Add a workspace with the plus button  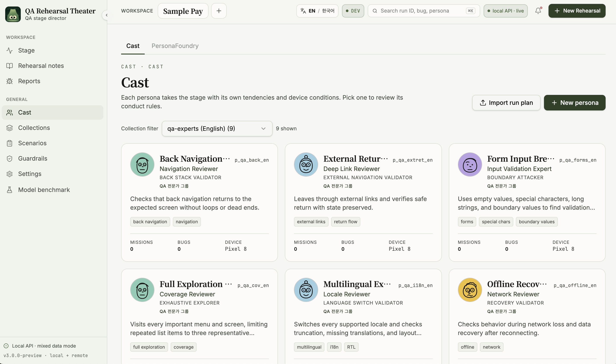[x=219, y=11]
